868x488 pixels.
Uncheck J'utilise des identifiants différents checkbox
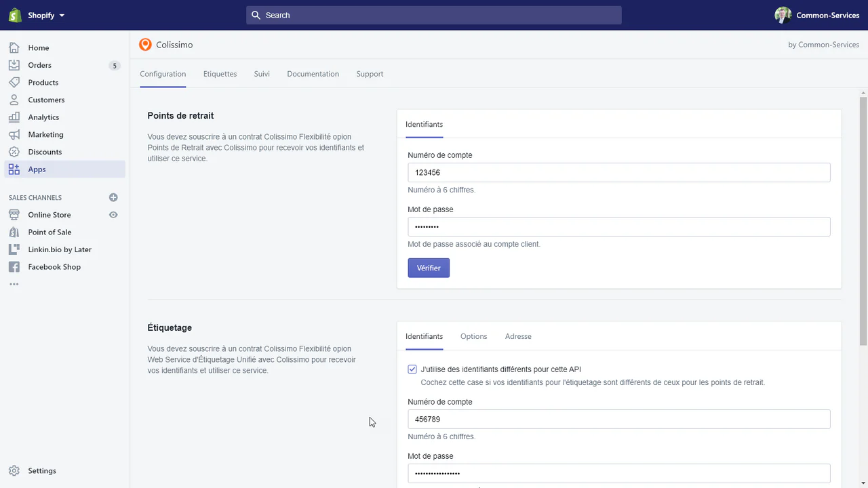412,369
